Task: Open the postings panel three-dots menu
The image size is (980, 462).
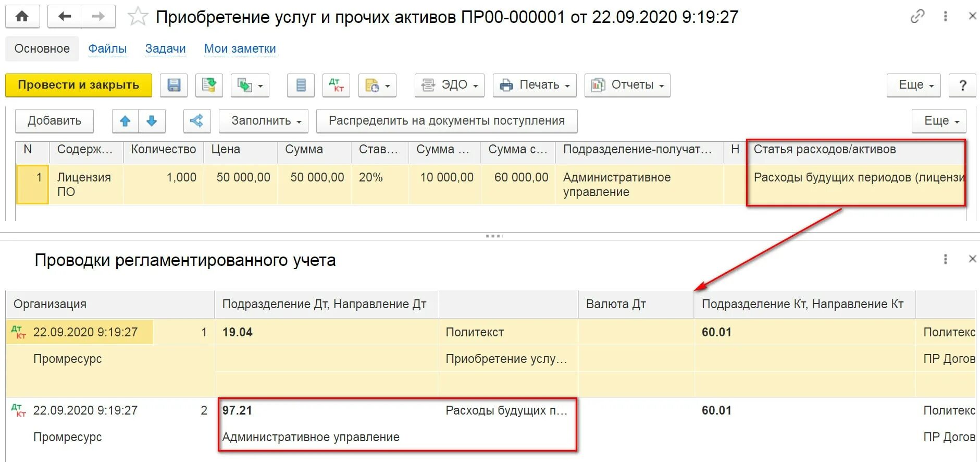Action: point(945,259)
